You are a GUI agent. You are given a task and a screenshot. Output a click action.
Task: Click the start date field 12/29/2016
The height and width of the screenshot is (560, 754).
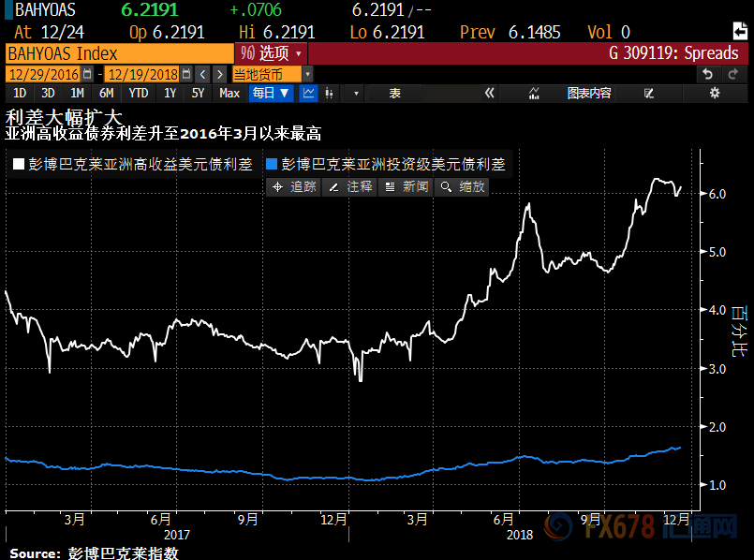[x=44, y=75]
